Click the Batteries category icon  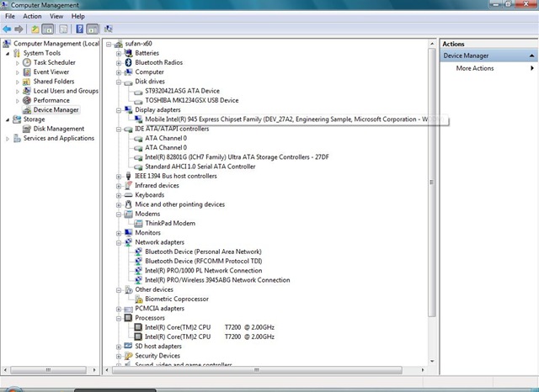[x=128, y=53]
